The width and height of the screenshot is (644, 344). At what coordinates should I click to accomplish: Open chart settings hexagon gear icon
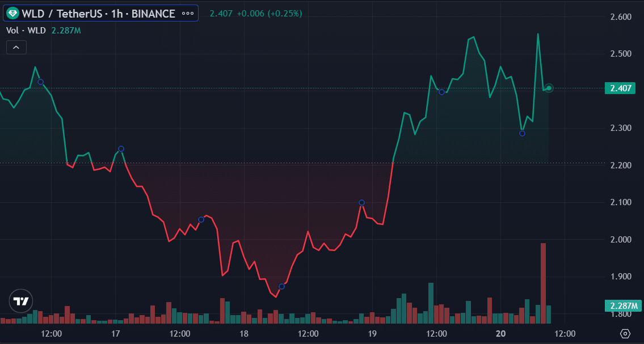click(x=625, y=334)
